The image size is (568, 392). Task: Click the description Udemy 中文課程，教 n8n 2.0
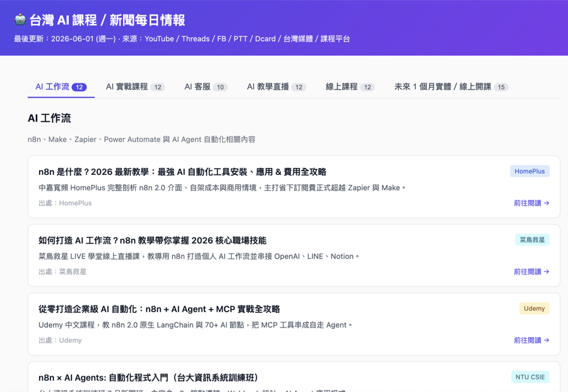(195, 325)
